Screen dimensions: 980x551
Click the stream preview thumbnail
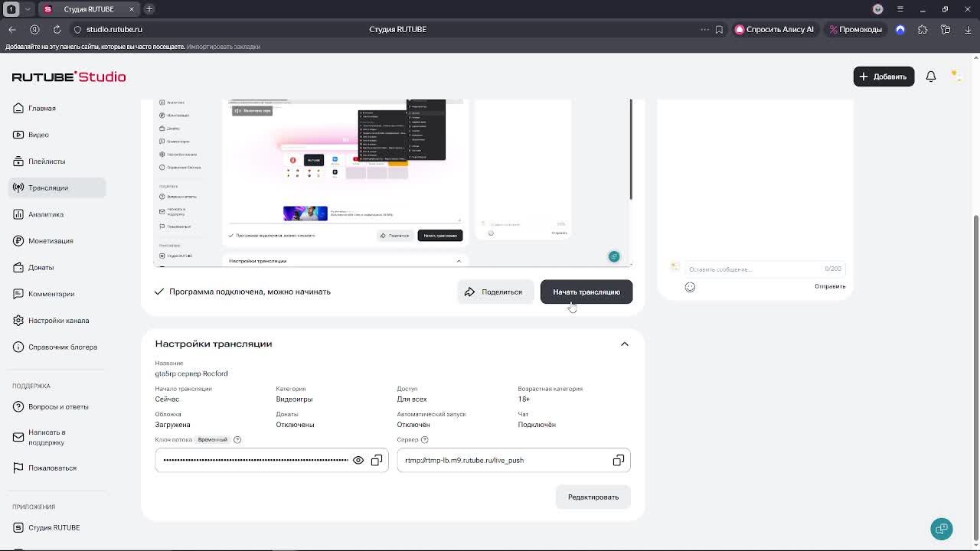pyautogui.click(x=393, y=183)
